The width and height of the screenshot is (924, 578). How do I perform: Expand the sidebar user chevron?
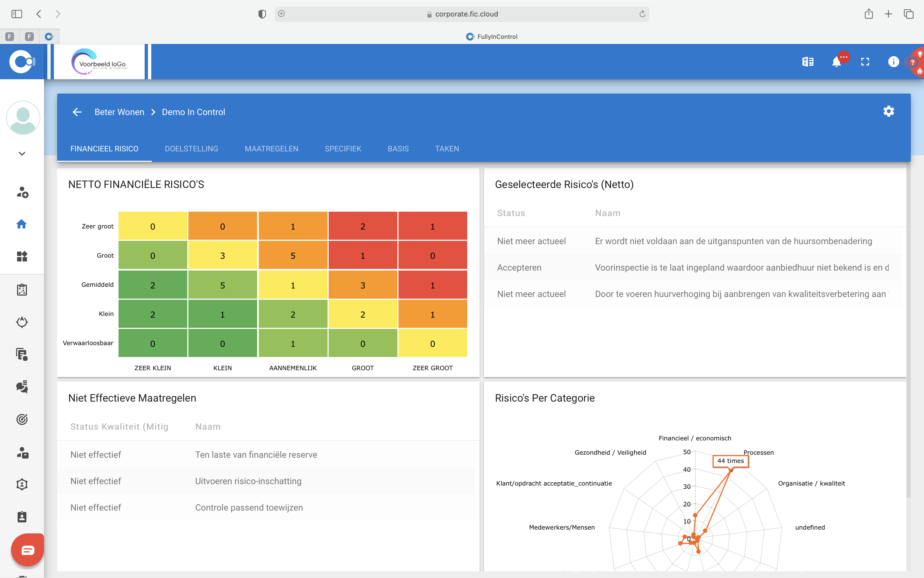22,154
